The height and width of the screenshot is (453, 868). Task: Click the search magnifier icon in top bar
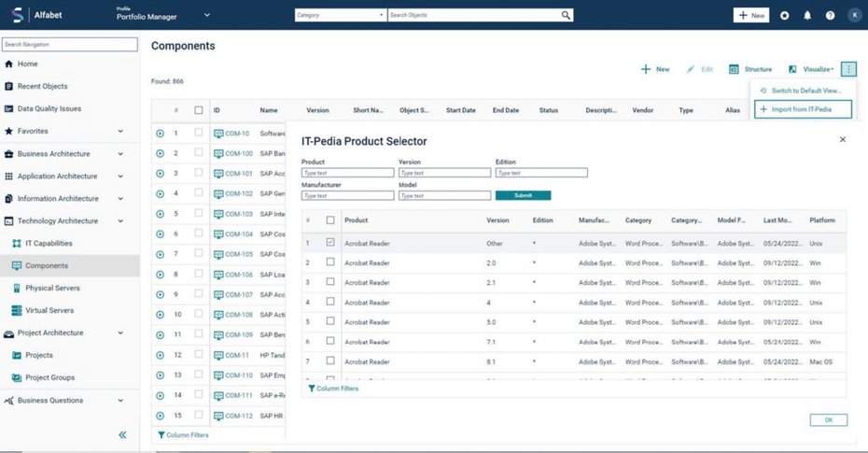(x=566, y=15)
